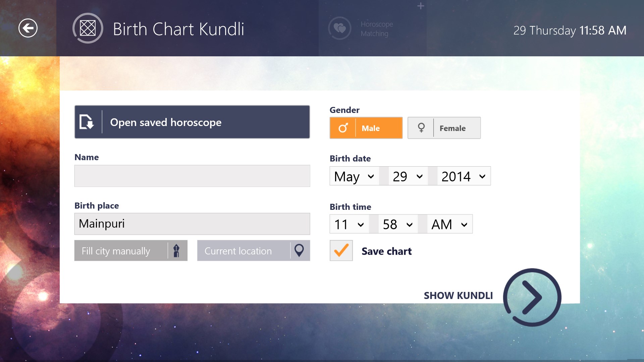The width and height of the screenshot is (644, 362).
Task: Click the date and time display
Action: [570, 30]
